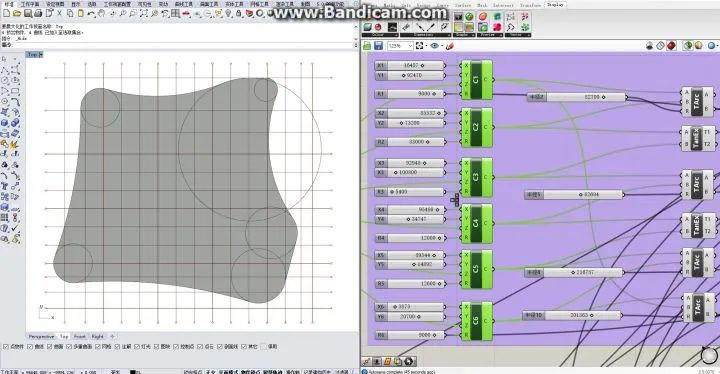Viewport: 720px width, 374px height.
Task: Toggle the 曲线 filter checkbox
Action: click(30, 346)
